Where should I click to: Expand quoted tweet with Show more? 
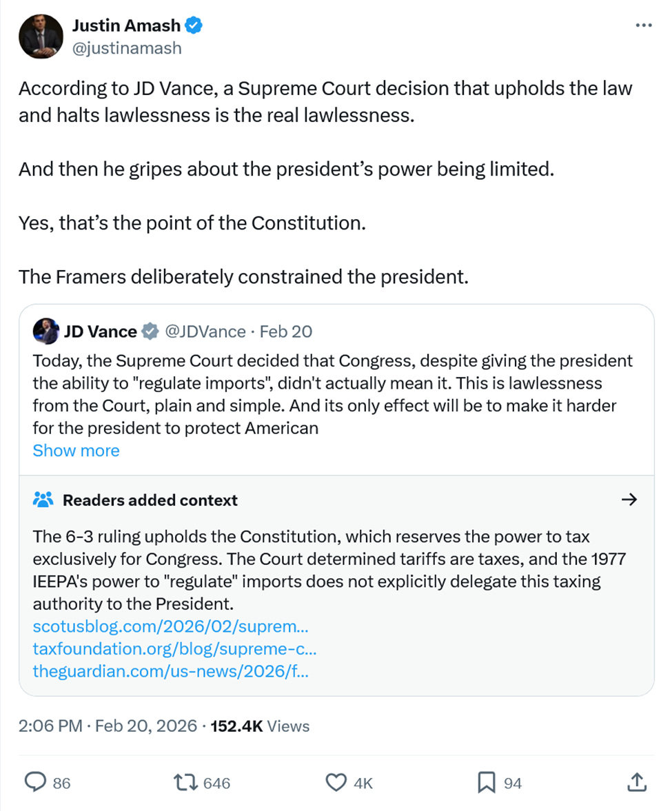click(76, 451)
